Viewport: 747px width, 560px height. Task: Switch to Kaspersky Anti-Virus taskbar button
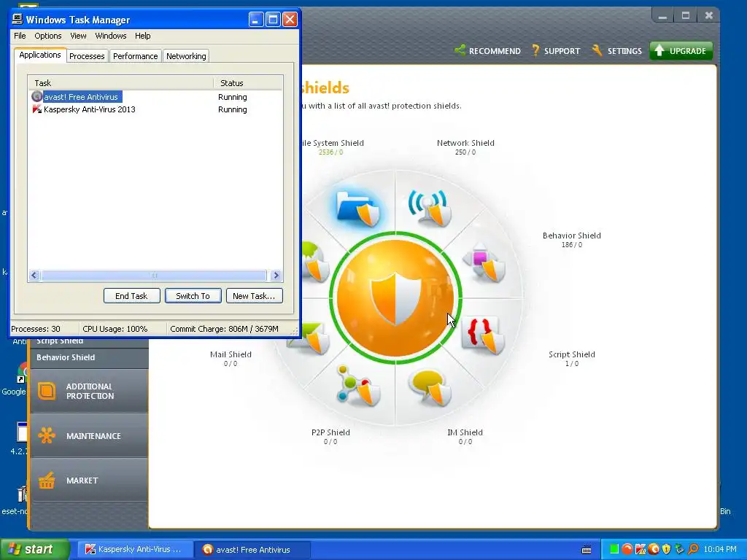[x=134, y=549]
